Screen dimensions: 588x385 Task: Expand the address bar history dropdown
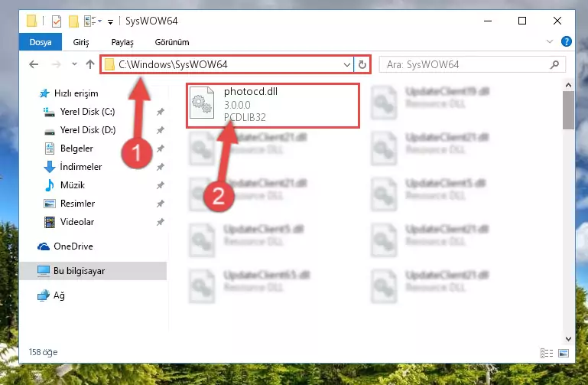click(347, 64)
